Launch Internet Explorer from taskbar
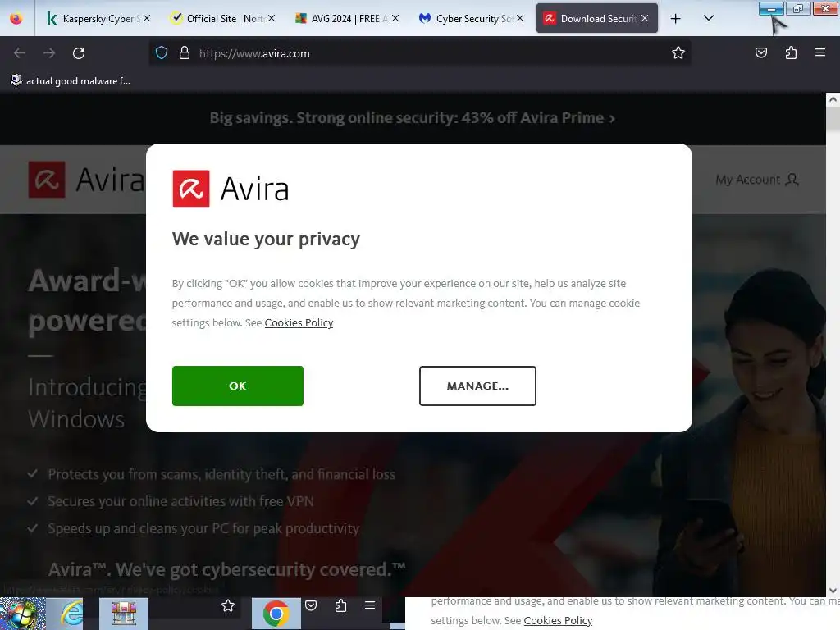The height and width of the screenshot is (630, 840). [x=72, y=614]
